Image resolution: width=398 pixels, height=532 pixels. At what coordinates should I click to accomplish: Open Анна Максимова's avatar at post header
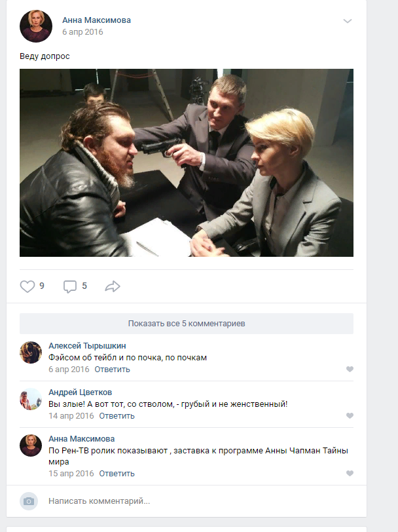click(36, 26)
